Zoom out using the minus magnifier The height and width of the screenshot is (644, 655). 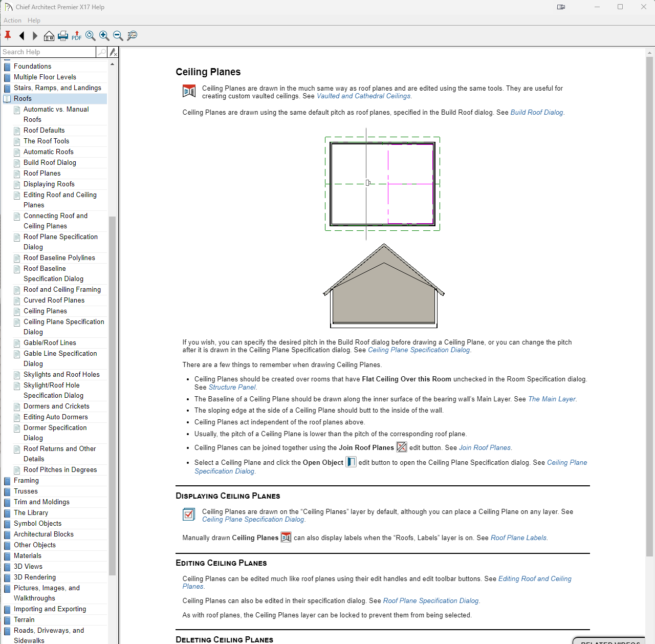coord(118,35)
